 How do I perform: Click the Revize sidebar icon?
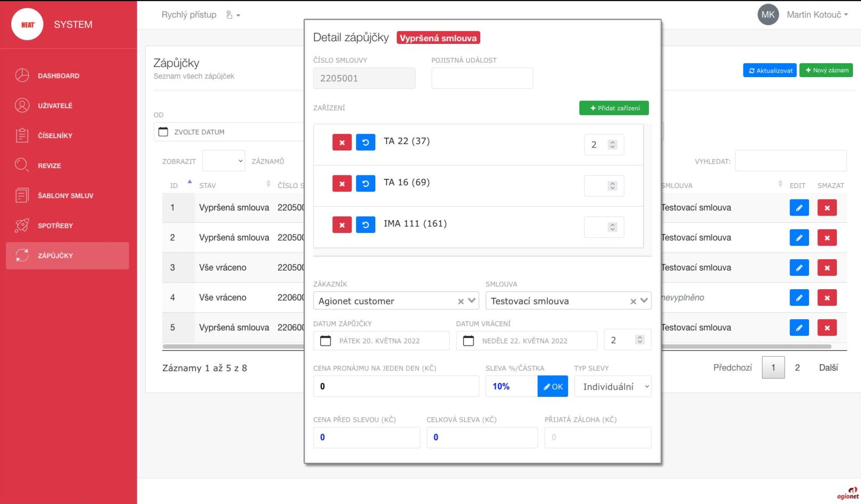22,165
